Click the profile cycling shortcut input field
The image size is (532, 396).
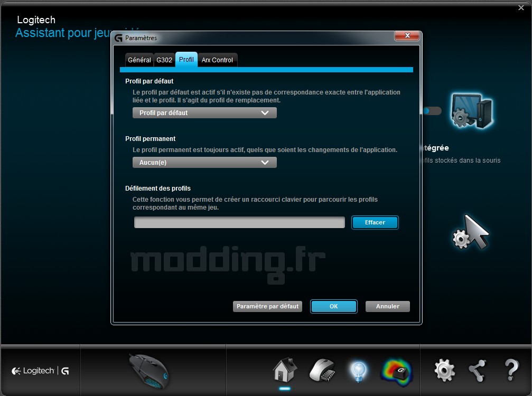(x=239, y=222)
